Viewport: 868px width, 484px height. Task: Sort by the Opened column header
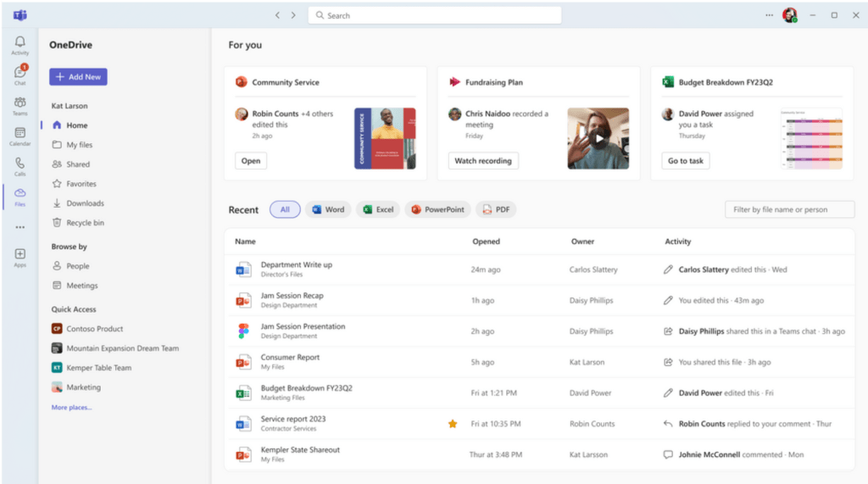[x=486, y=242]
